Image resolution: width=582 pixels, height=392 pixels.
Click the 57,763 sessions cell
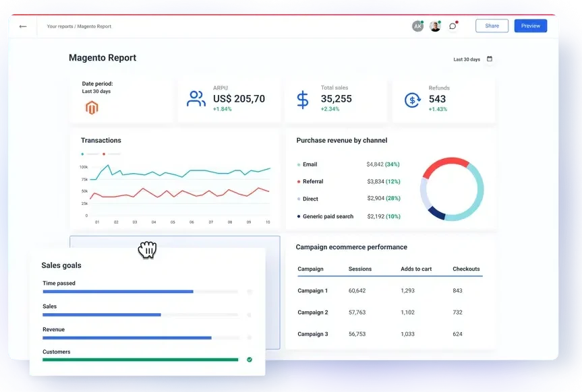coord(357,313)
